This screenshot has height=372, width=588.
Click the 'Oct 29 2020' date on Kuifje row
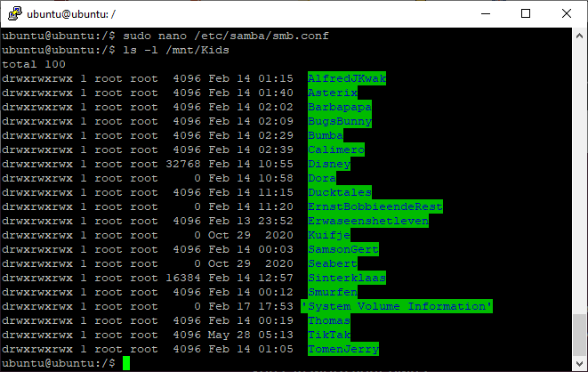click(x=251, y=236)
